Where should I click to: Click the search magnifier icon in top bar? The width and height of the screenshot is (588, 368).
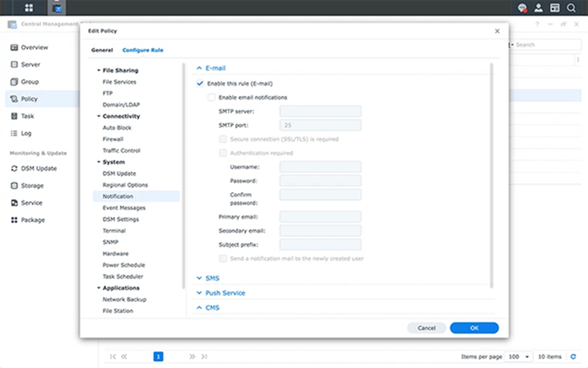click(x=571, y=8)
